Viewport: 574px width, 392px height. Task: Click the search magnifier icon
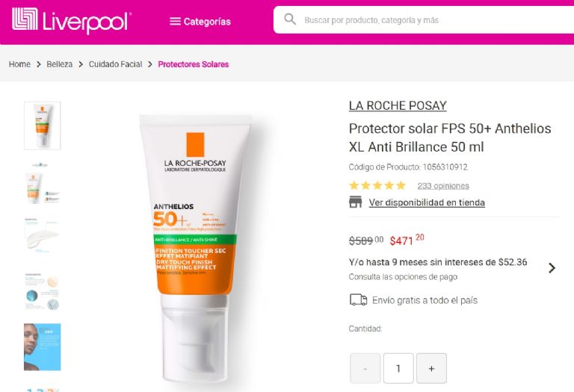290,19
